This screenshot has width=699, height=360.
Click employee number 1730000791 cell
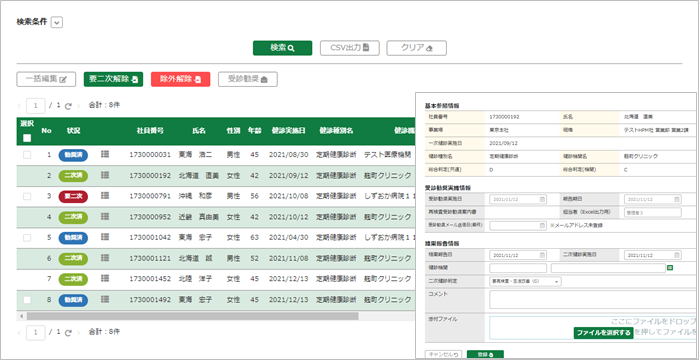150,196
